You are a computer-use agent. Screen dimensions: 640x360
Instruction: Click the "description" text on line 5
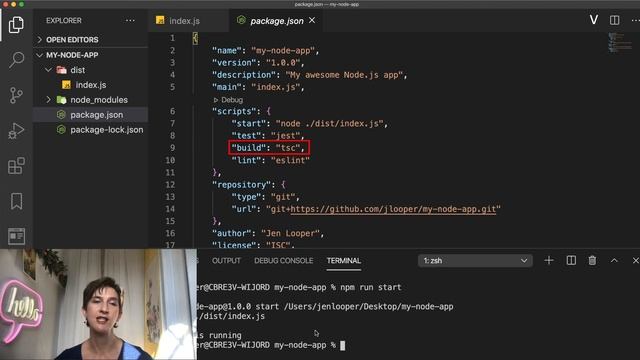click(243, 75)
